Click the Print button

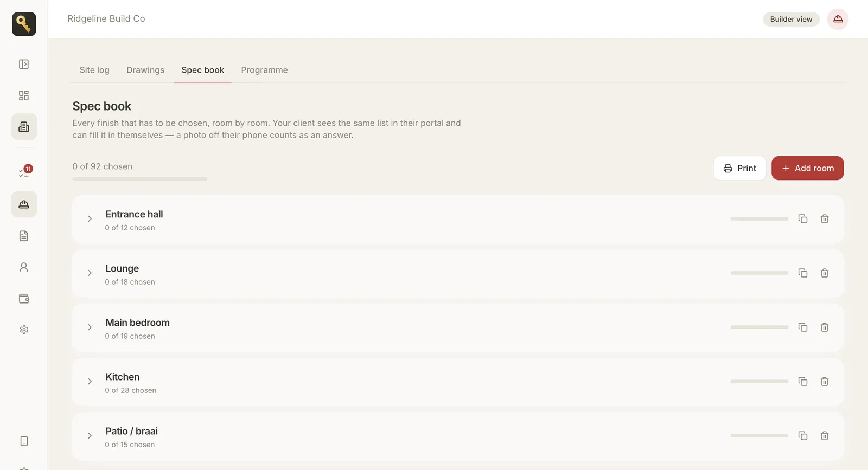739,168
